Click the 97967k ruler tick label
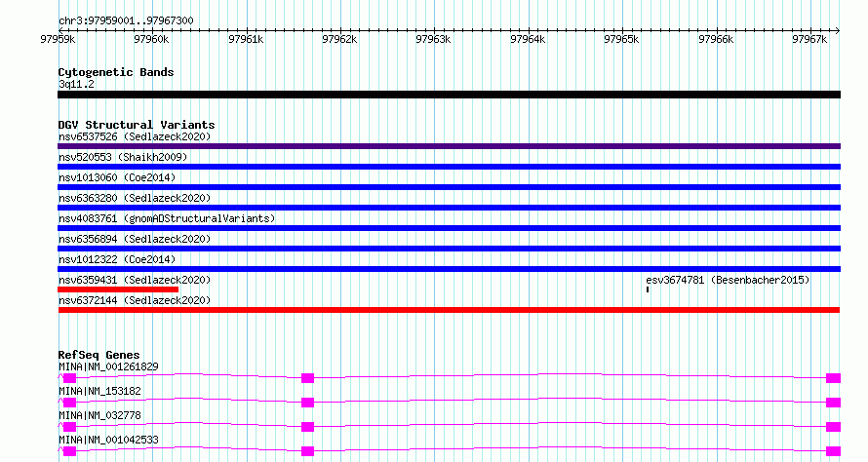This screenshot has height=462, width=868. coord(809,39)
